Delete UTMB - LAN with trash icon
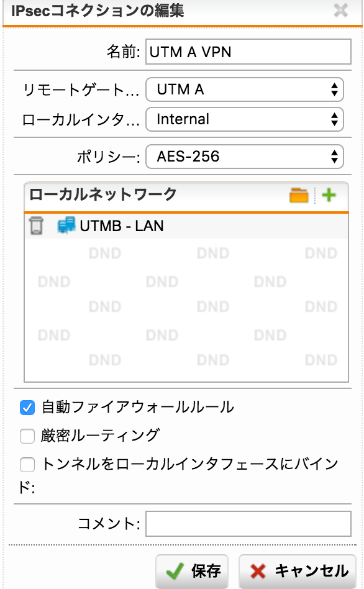 coord(36,226)
